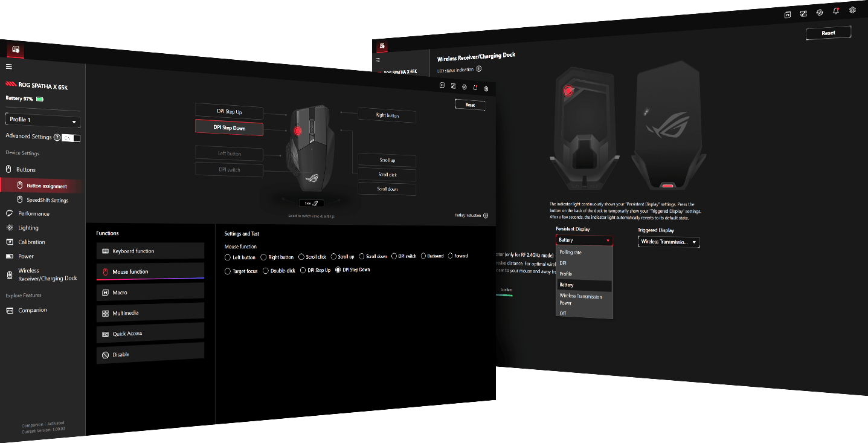Click the sync icon in front window toolbar
Image resolution: width=868 pixels, height=443 pixels.
464,86
